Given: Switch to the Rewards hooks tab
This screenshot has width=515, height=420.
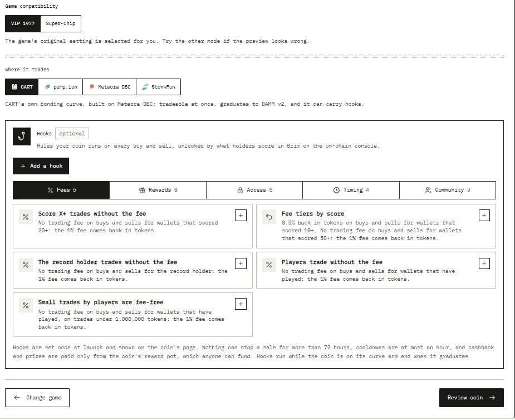Looking at the screenshot, I should pyautogui.click(x=158, y=190).
